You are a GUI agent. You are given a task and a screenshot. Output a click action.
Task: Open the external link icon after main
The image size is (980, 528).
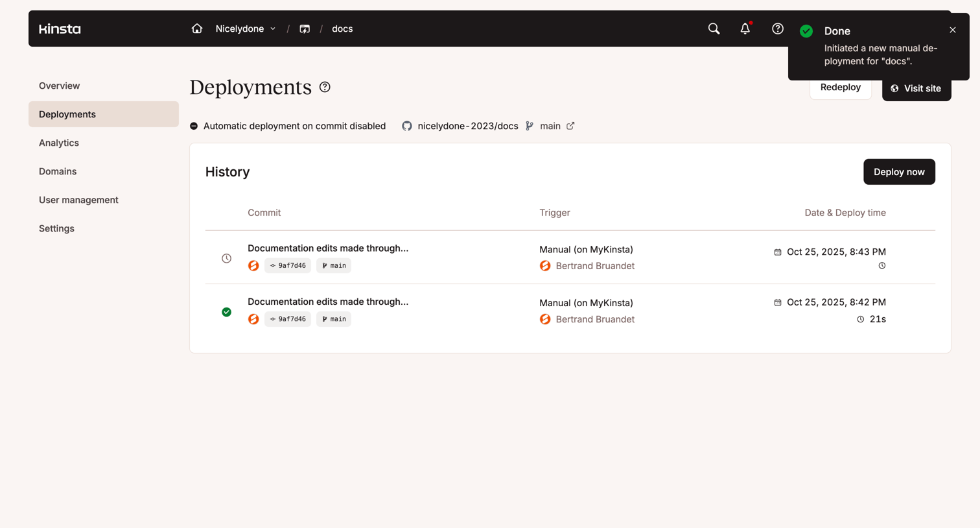click(570, 126)
